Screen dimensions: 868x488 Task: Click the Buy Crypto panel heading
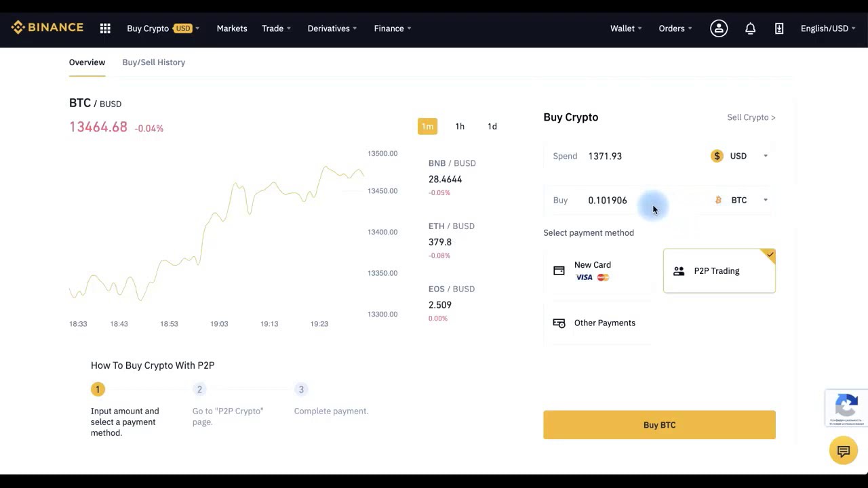coord(571,117)
